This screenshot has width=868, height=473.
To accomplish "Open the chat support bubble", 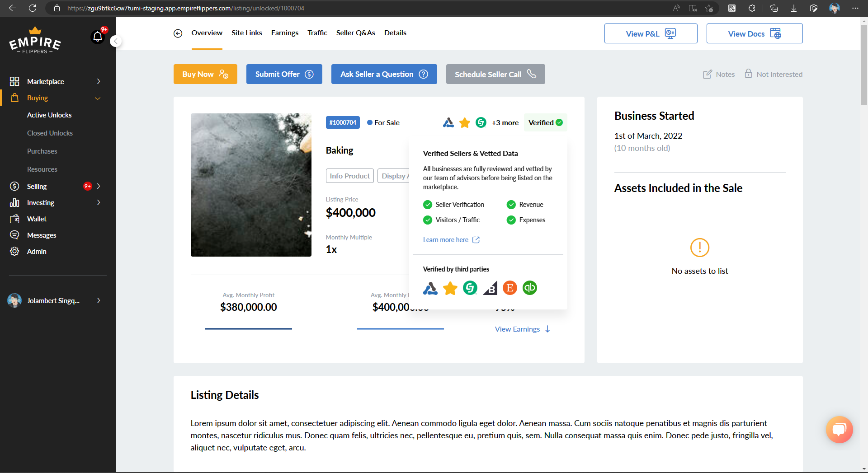I will pyautogui.click(x=839, y=429).
